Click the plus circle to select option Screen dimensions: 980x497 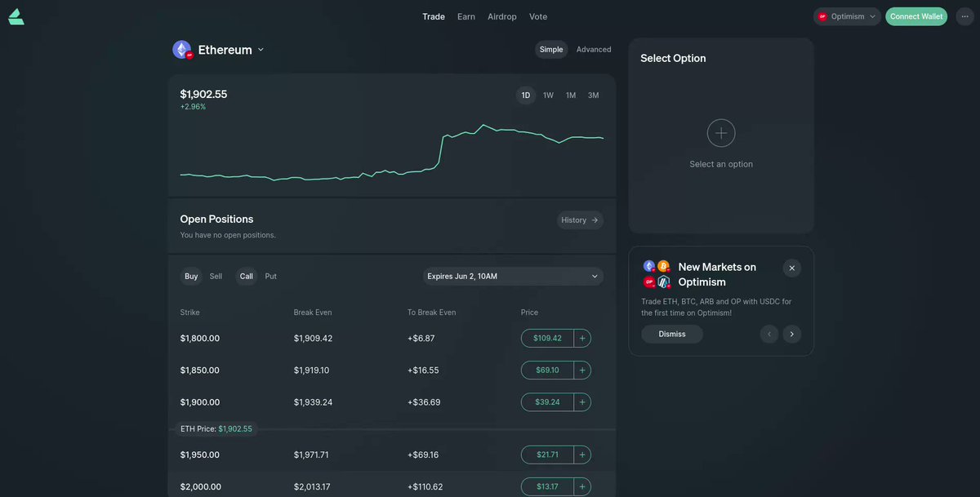(721, 133)
